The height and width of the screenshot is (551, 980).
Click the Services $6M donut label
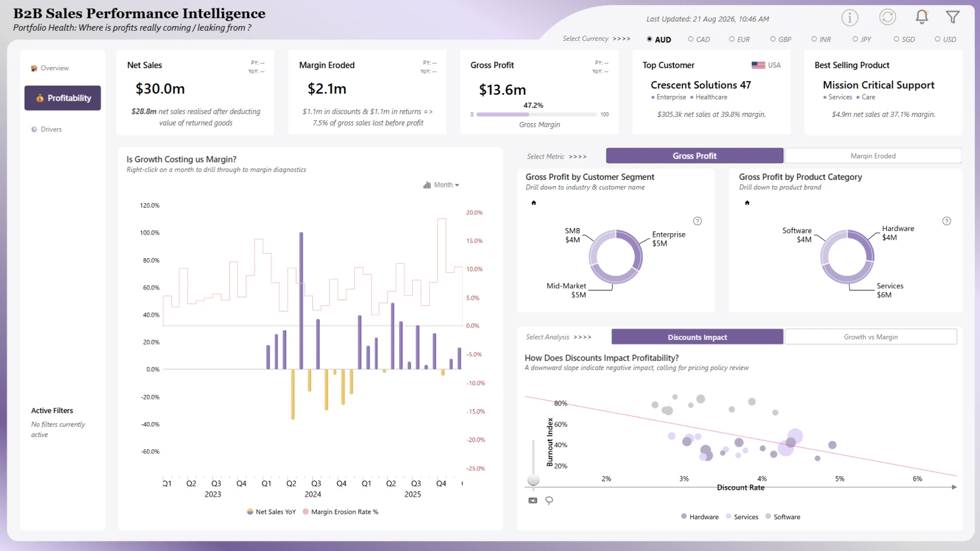point(890,290)
